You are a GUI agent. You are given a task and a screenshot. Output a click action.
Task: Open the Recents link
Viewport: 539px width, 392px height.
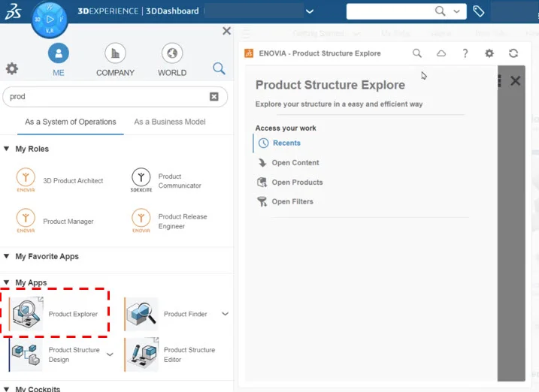[286, 143]
